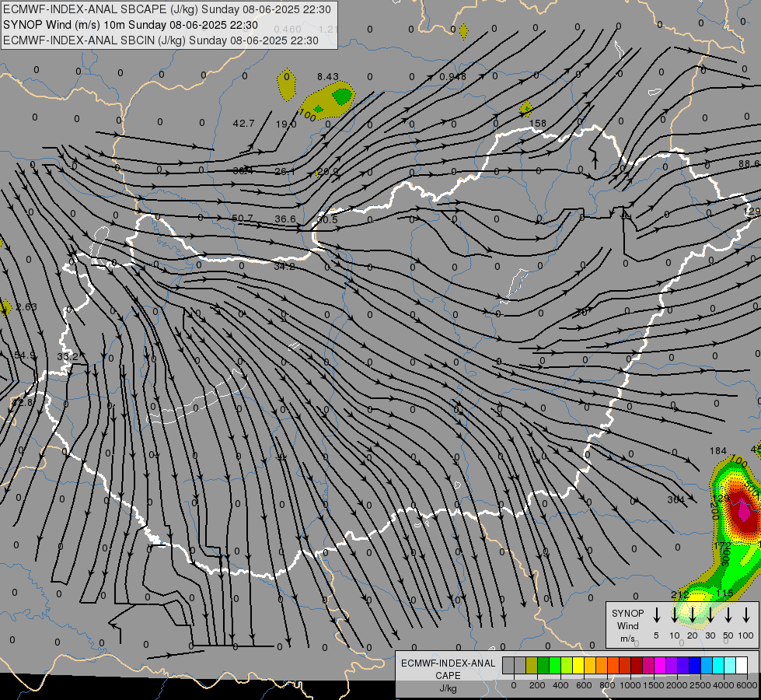Viewport: 761px width, 700px height.
Task: Click the SYNOP Wind m/s legend label
Action: 627,625
